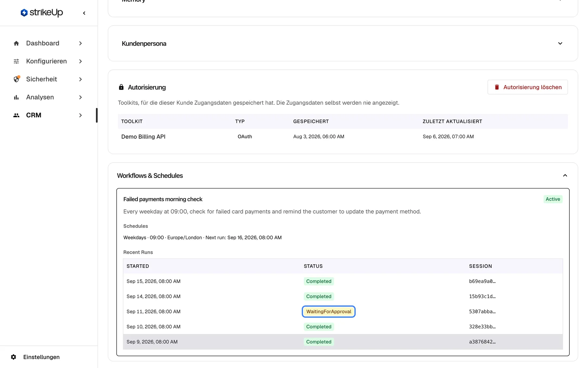Click the WaitingForApproval status badge
588x368 pixels.
[329, 311]
